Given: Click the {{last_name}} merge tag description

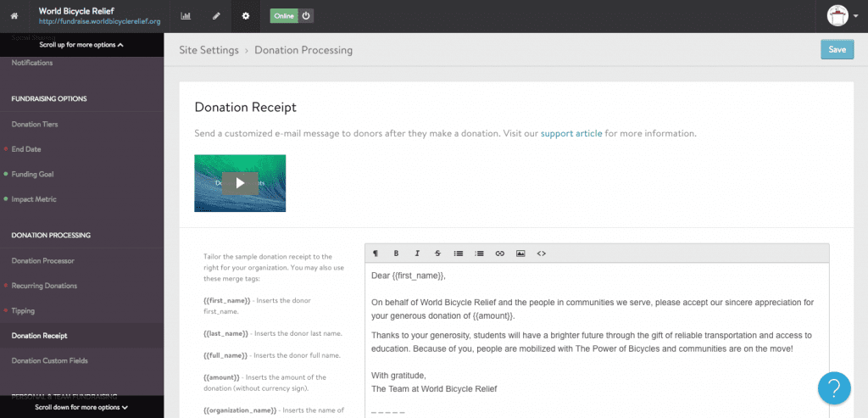Looking at the screenshot, I should coord(272,333).
